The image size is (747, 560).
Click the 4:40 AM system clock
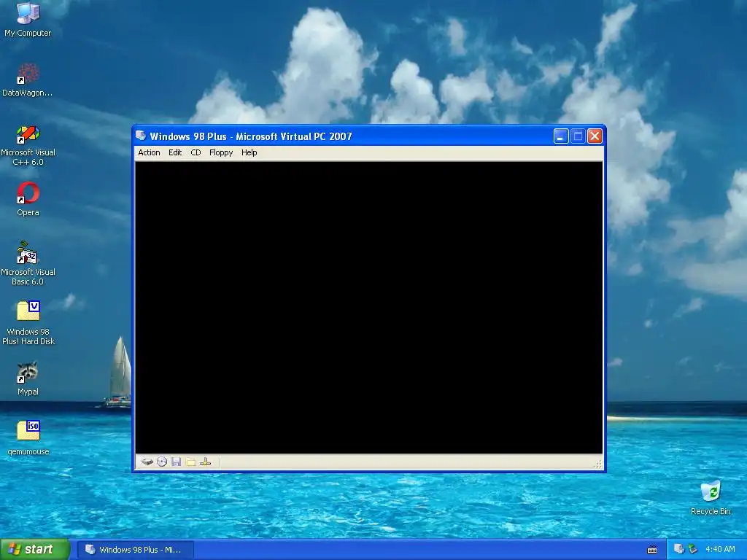click(x=720, y=549)
